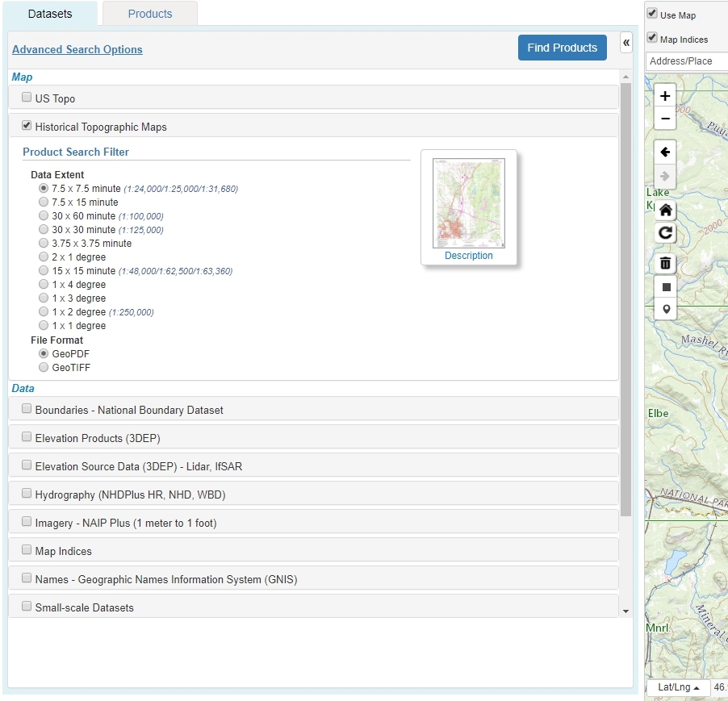
Task: Click the Address/Place search field
Action: click(x=685, y=61)
